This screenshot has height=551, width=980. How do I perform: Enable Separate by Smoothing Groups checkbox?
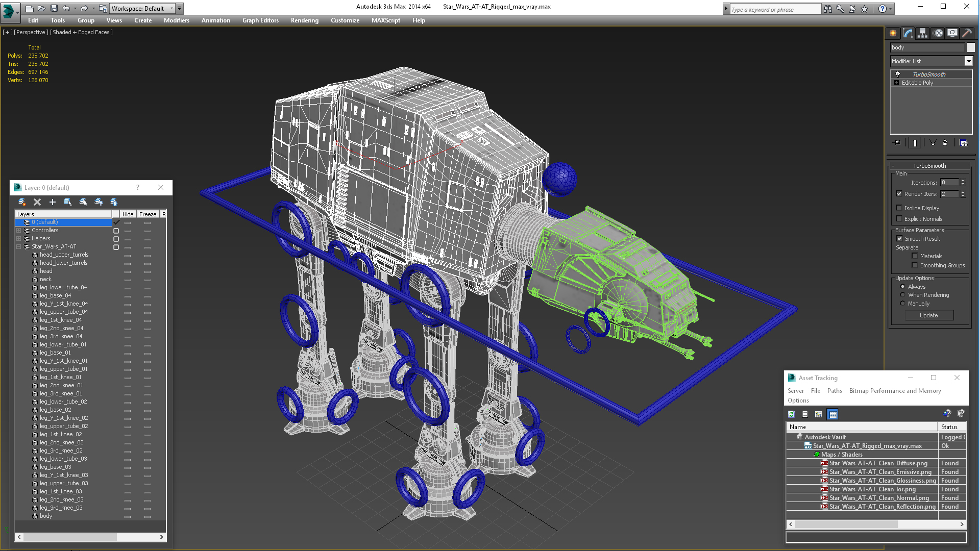915,265
